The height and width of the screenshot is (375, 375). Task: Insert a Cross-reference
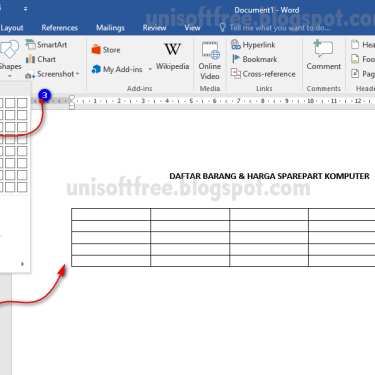(263, 74)
